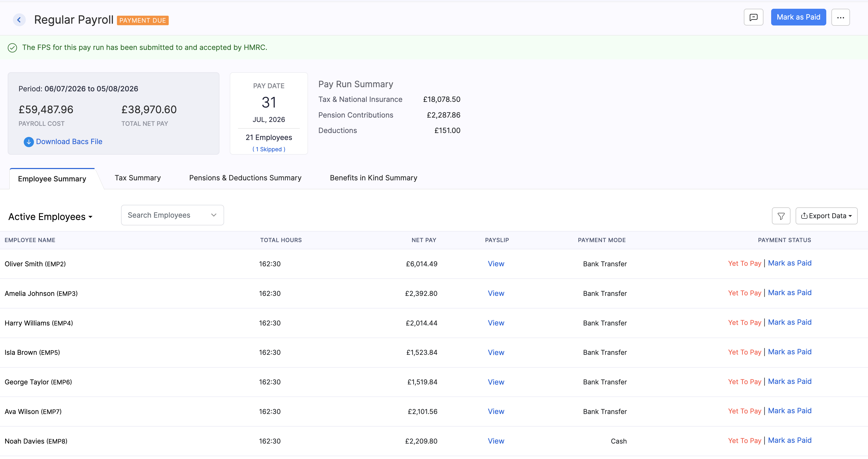Open Pensions & Deductions Summary tab
Viewport: 868px width, 459px height.
[x=245, y=178]
